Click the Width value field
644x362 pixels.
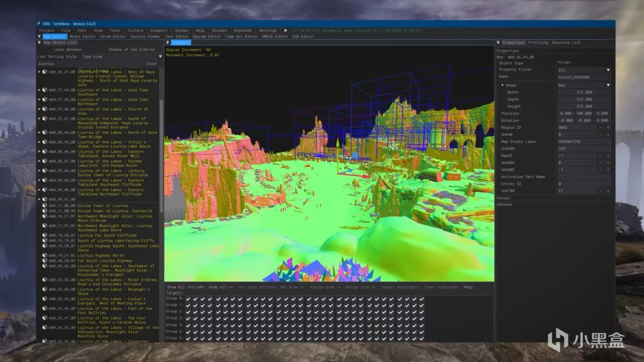(584, 93)
